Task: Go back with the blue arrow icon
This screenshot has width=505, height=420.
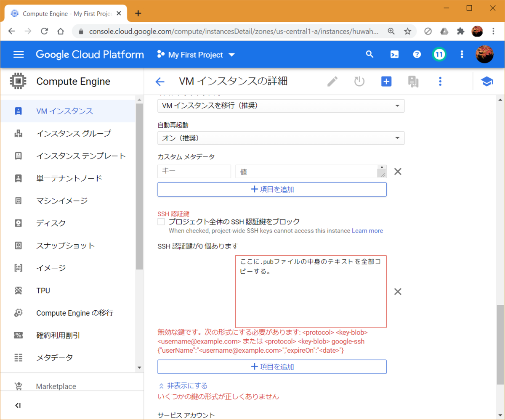Action: coord(160,82)
